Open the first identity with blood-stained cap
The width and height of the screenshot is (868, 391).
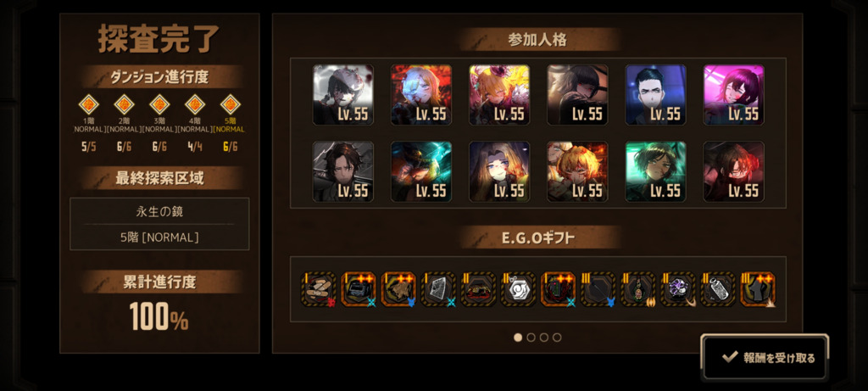pos(343,95)
